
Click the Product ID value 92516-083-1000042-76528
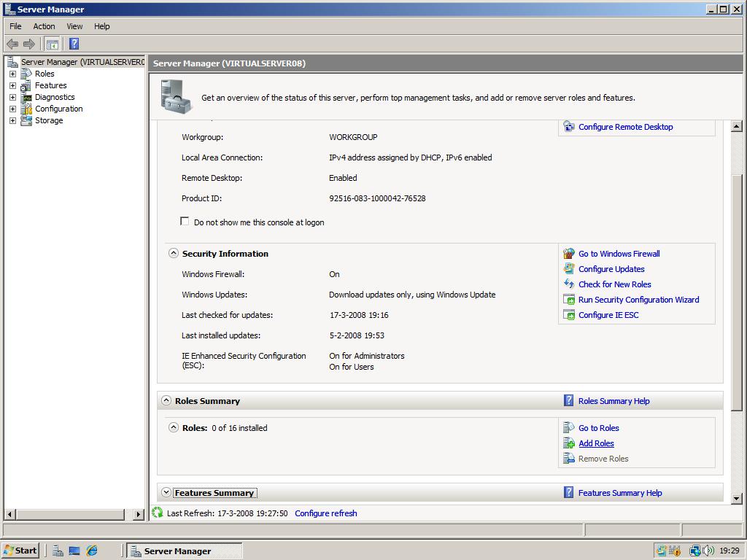[x=377, y=198]
